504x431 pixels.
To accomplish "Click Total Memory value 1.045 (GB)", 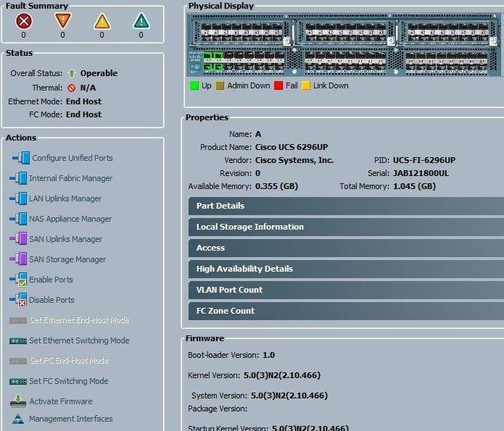I will pyautogui.click(x=414, y=186).
